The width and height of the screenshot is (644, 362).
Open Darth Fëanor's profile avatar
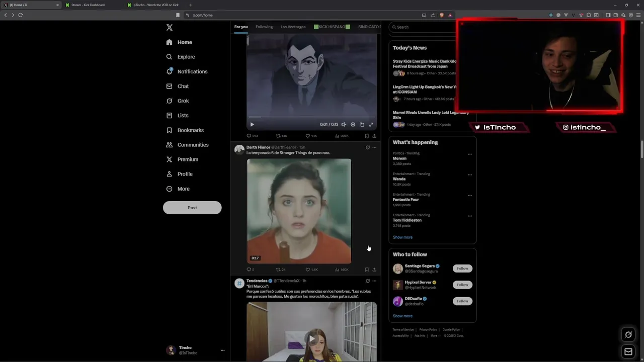click(239, 149)
